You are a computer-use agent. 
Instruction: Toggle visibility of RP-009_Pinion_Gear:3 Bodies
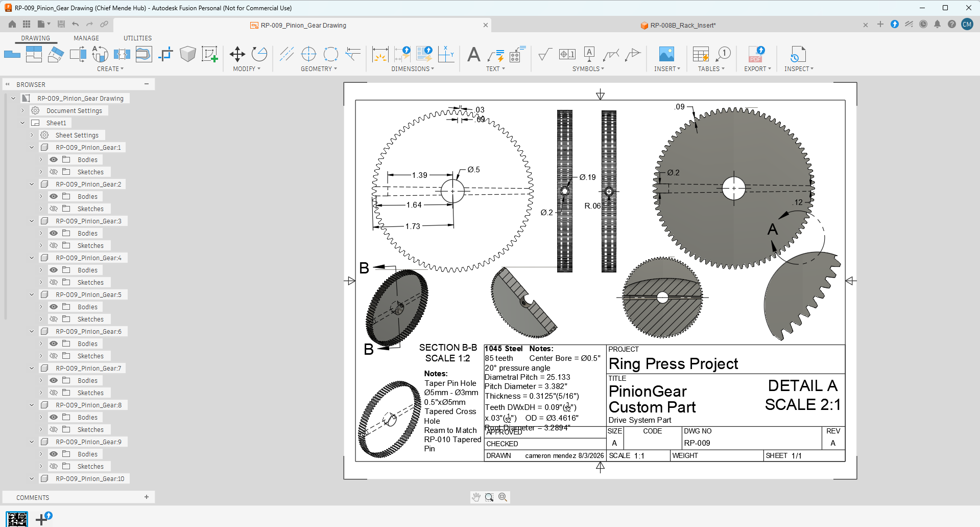point(54,233)
